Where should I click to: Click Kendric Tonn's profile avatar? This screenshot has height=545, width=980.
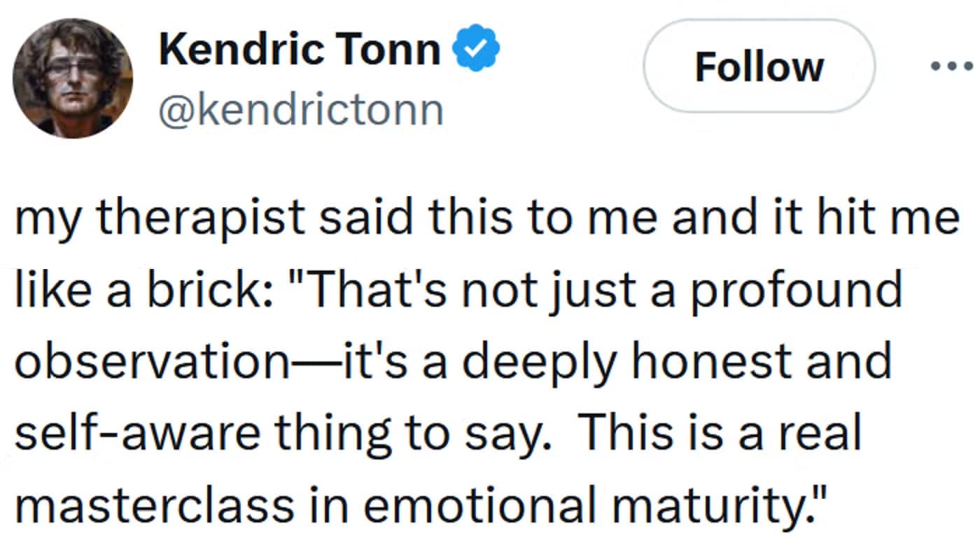pyautogui.click(x=73, y=78)
